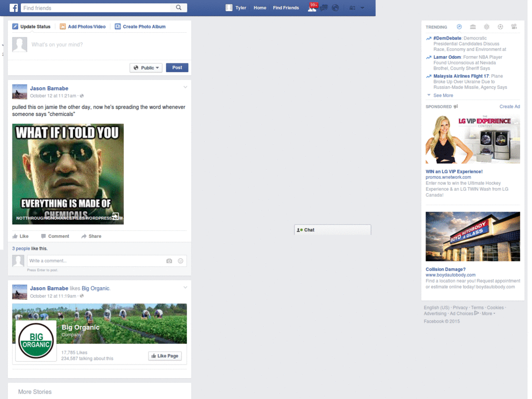Open privacy shortcuts lock icon
Screen dimensions: 532x399
coord(353,8)
